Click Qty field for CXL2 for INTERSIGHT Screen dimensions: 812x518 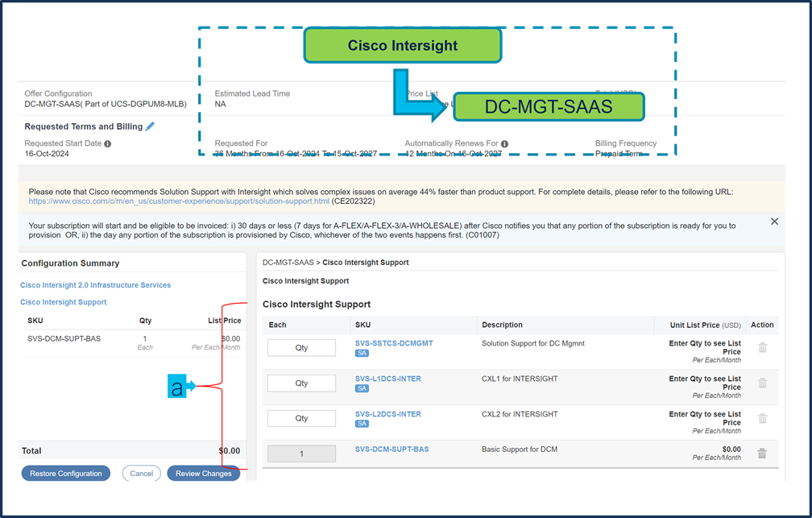[x=301, y=418]
